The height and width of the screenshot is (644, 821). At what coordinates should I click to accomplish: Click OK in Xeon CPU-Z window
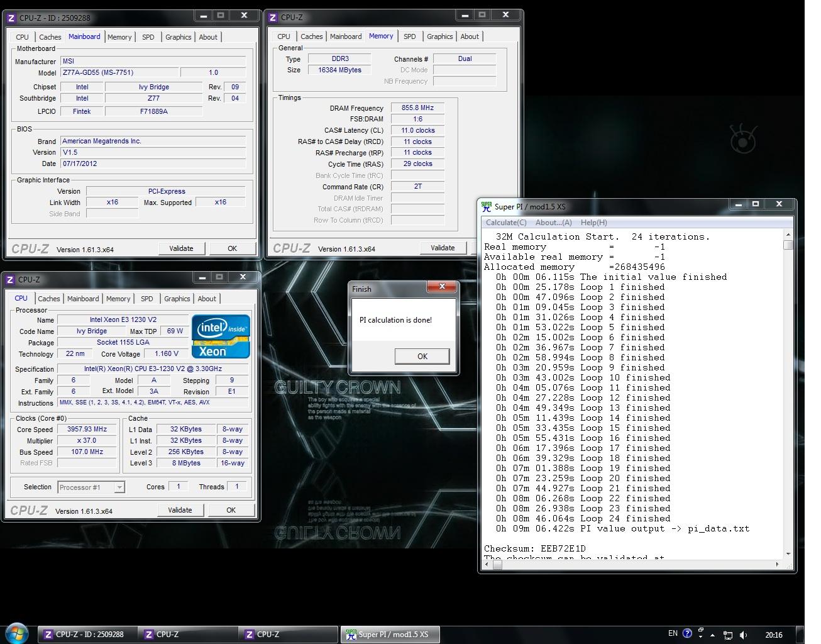click(x=231, y=510)
